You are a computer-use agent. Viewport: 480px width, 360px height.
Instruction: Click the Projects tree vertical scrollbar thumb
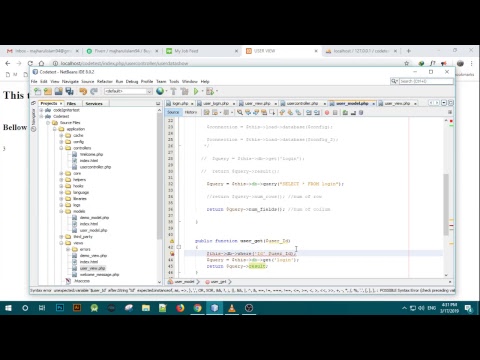[x=159, y=177]
